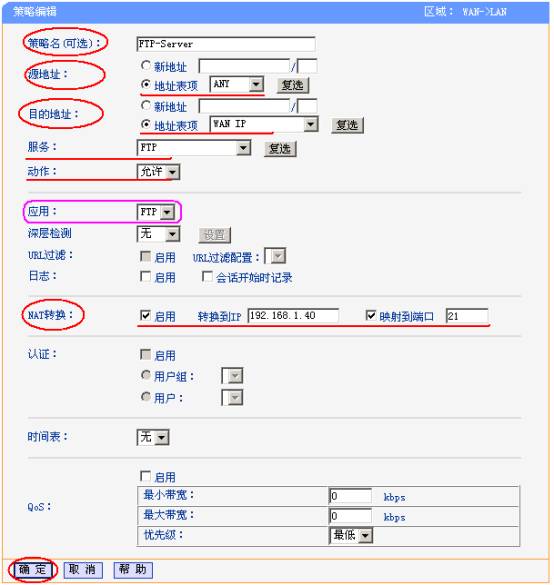Enable the 日志 启用 checkbox
Screen dimensions: 554x585
[x=145, y=276]
